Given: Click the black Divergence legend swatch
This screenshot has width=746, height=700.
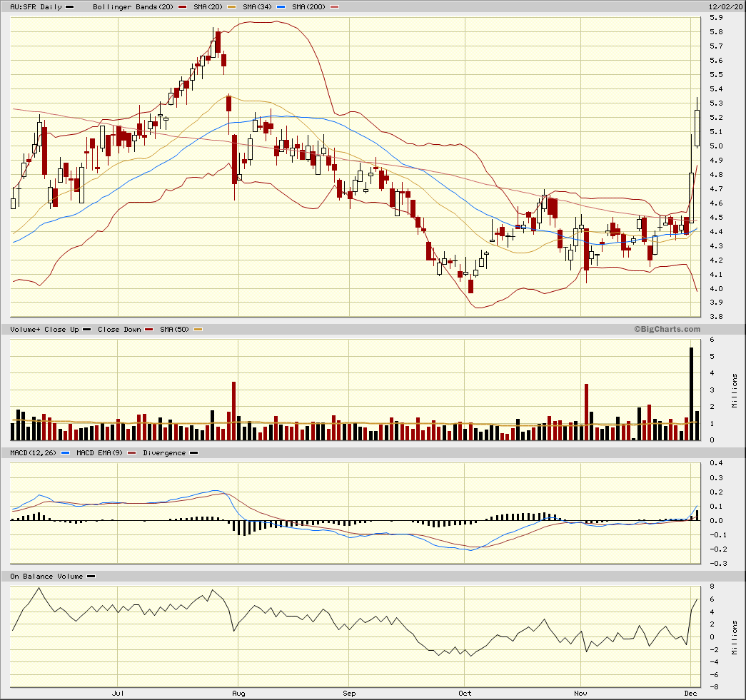Looking at the screenshot, I should pyautogui.click(x=193, y=453).
